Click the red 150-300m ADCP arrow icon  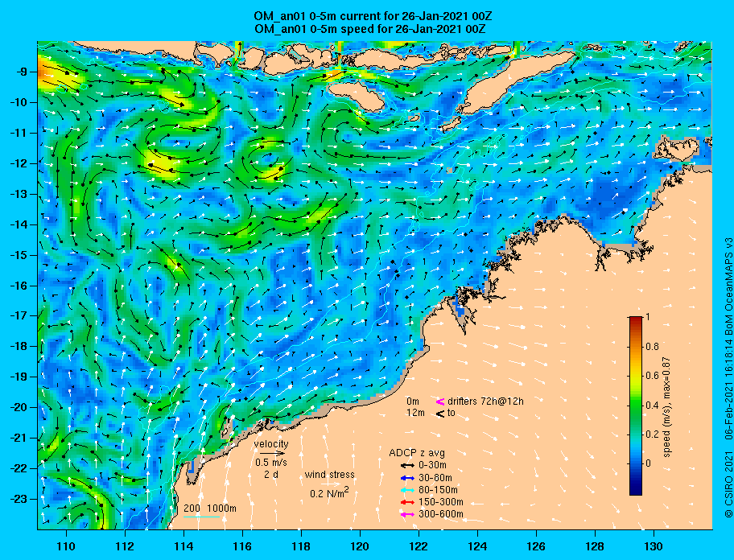coord(407,502)
